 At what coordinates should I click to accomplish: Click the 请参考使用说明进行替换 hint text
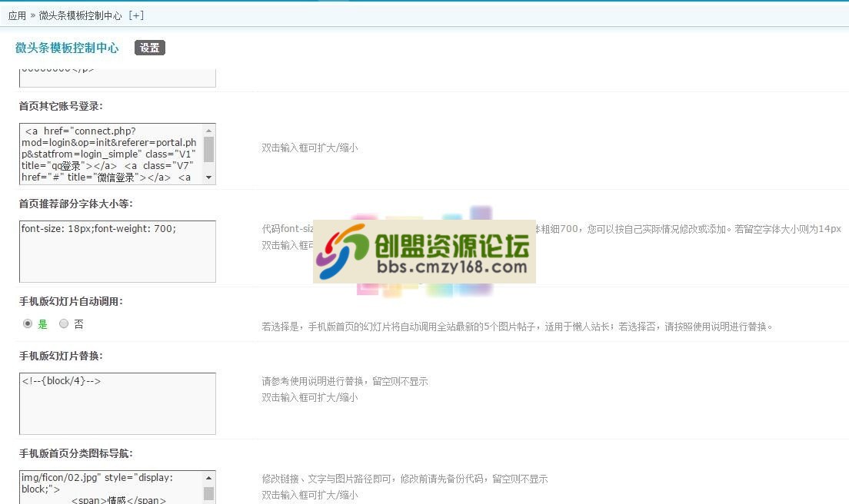click(x=345, y=381)
